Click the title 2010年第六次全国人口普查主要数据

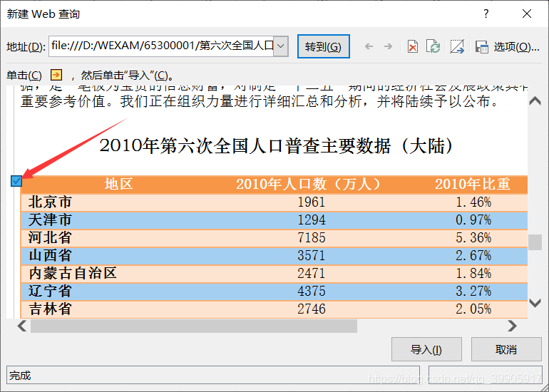tap(245, 145)
